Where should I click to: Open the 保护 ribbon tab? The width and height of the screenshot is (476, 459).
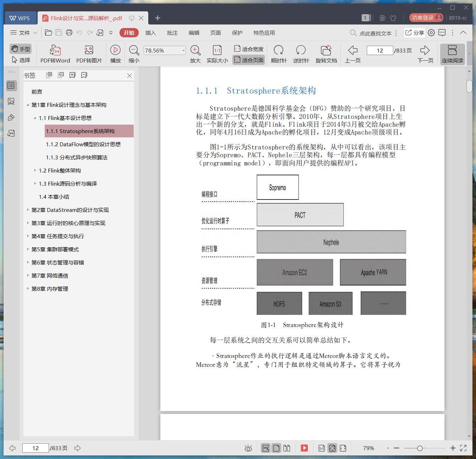(x=237, y=33)
